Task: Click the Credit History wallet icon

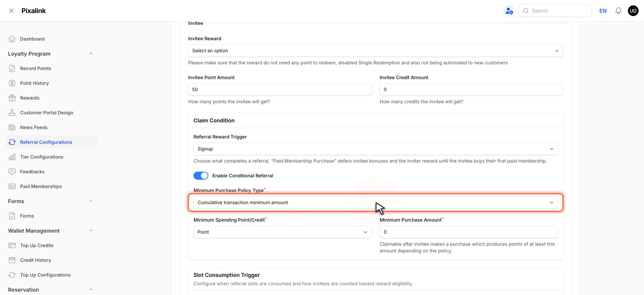Action: [12, 260]
